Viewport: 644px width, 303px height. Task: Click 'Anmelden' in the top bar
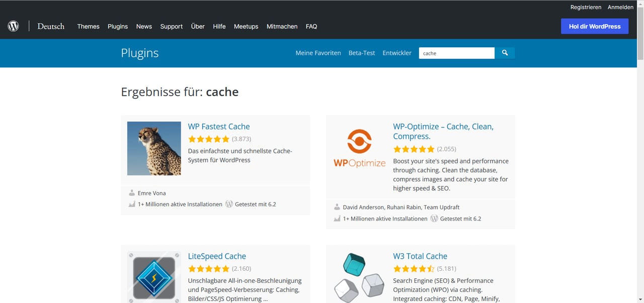point(620,7)
